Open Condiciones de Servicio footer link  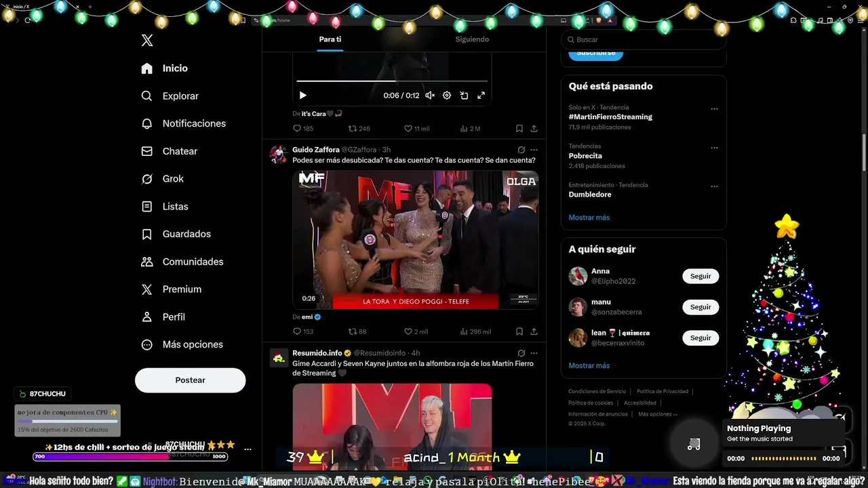597,392
